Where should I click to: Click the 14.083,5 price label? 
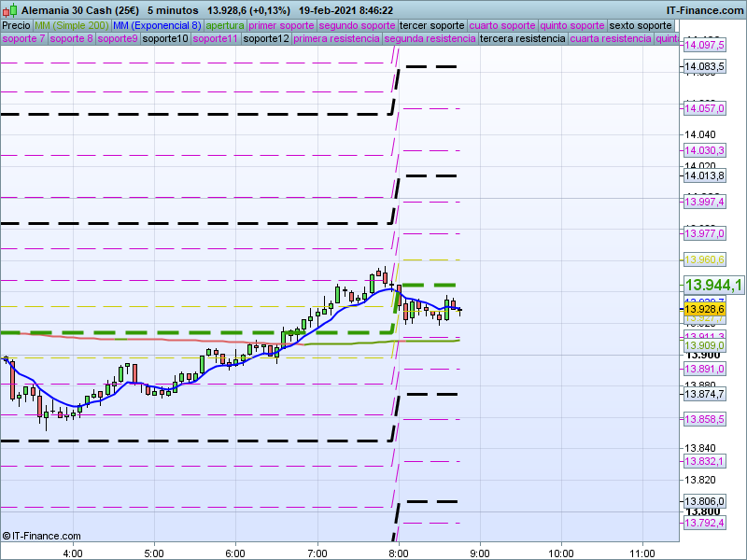(x=704, y=66)
